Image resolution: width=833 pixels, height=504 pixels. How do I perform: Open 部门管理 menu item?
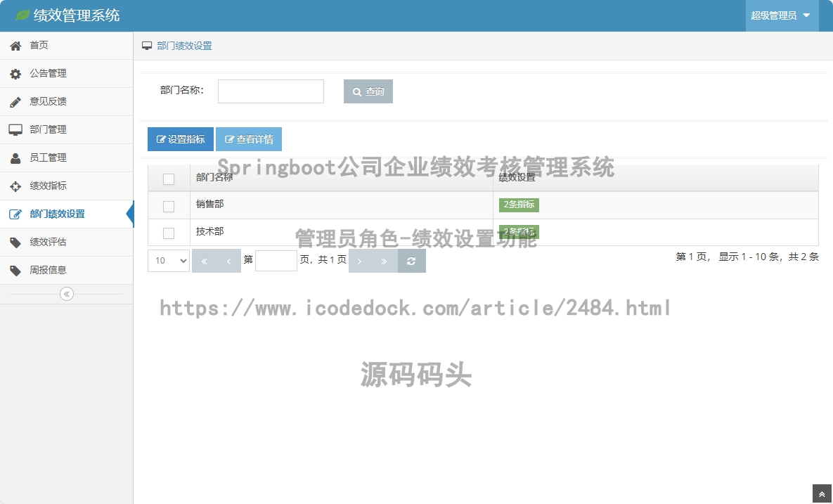66,129
